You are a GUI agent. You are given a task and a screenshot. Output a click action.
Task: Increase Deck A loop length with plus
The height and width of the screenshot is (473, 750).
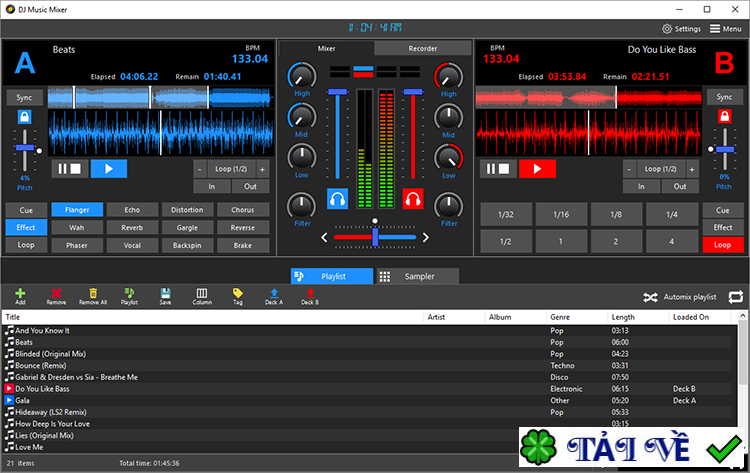(x=262, y=169)
